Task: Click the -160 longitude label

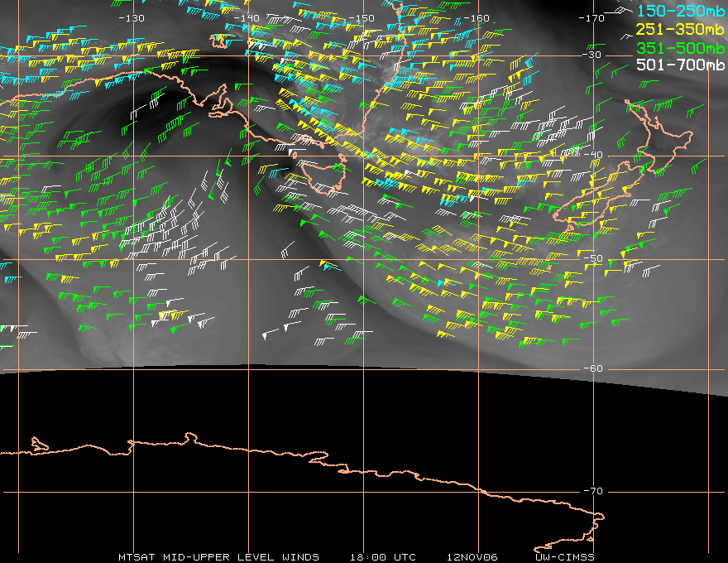Action: click(x=477, y=18)
